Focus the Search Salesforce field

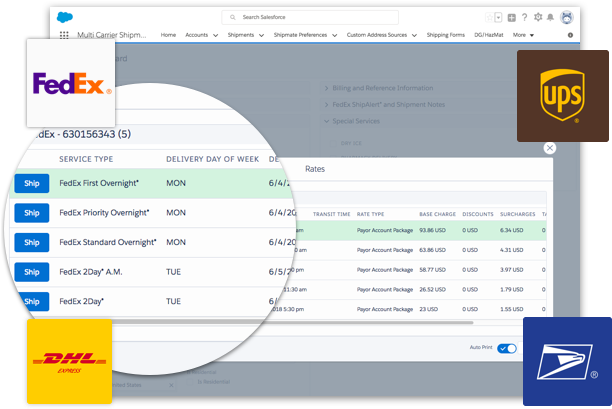(310, 17)
